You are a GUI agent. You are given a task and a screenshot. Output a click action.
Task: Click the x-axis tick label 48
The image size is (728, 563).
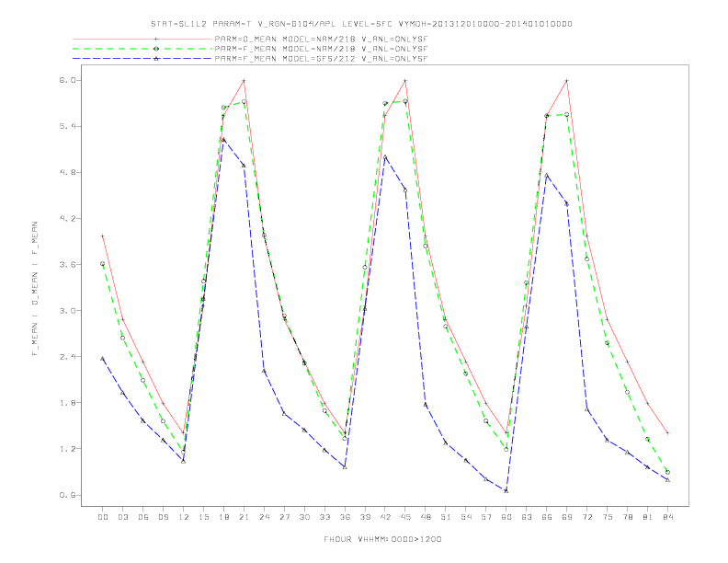tap(426, 517)
